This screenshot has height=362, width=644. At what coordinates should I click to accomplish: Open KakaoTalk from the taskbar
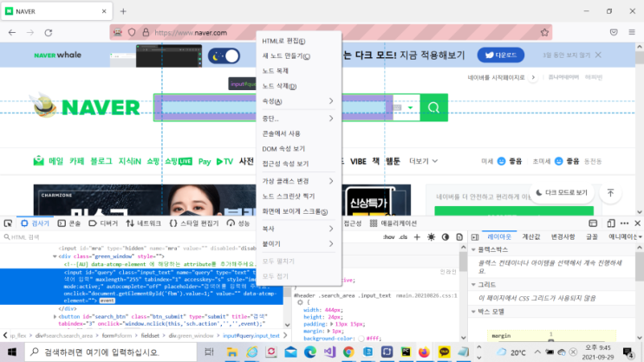pyautogui.click(x=444, y=352)
